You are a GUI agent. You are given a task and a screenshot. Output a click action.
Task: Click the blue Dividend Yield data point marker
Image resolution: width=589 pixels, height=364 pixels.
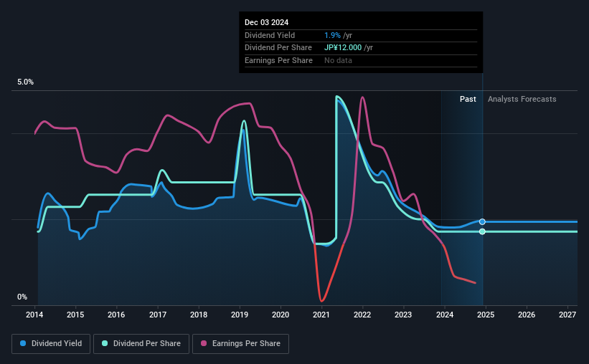482,222
